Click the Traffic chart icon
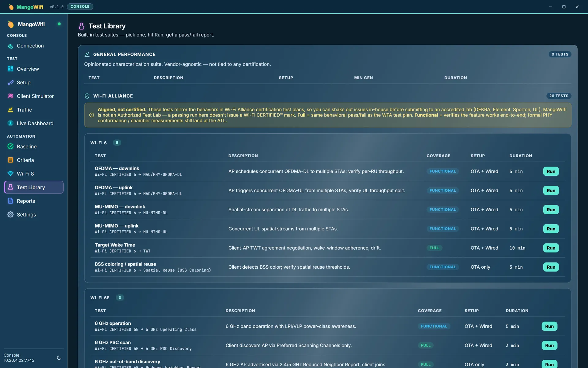This screenshot has height=368, width=588. coord(10,110)
